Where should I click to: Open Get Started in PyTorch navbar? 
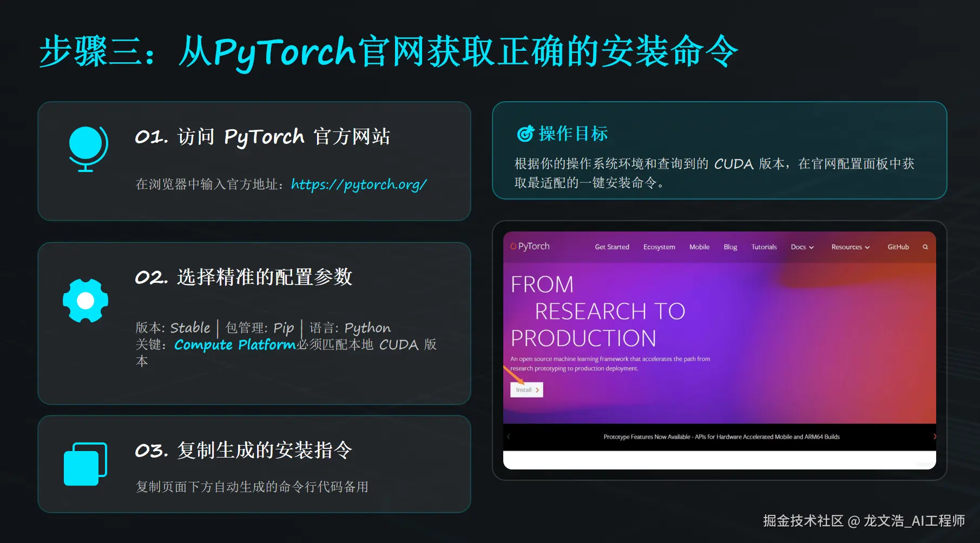pos(612,247)
